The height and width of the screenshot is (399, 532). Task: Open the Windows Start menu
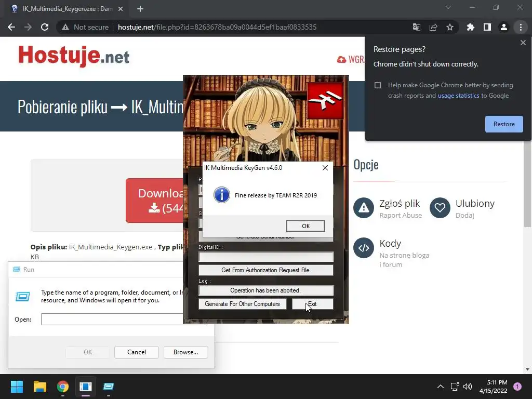click(17, 387)
